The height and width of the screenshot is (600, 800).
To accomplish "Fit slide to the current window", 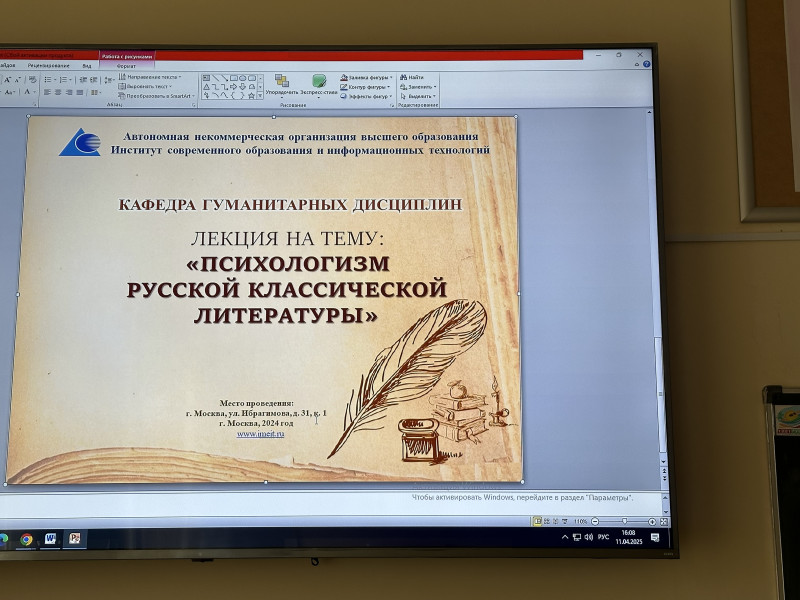I will 663,521.
